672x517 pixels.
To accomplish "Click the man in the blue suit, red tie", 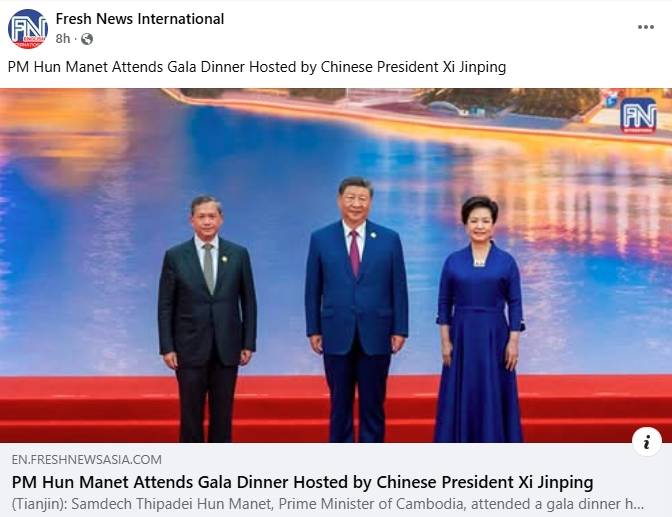I will [x=356, y=309].
